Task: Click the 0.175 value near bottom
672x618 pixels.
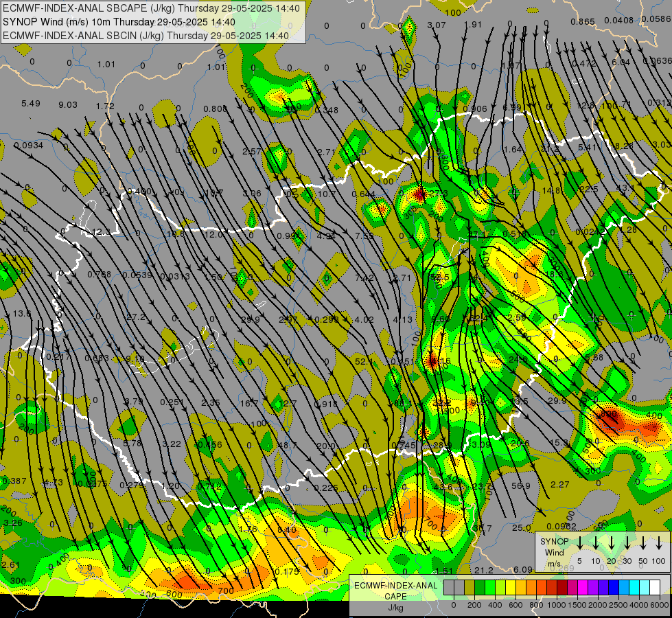Action: click(x=286, y=572)
